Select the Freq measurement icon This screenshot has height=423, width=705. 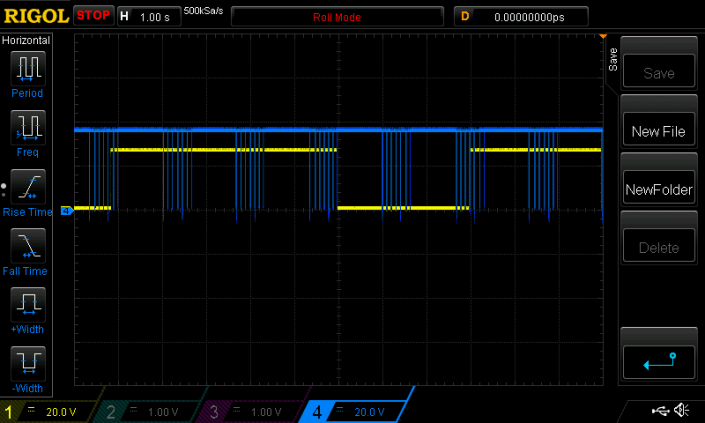click(x=28, y=127)
